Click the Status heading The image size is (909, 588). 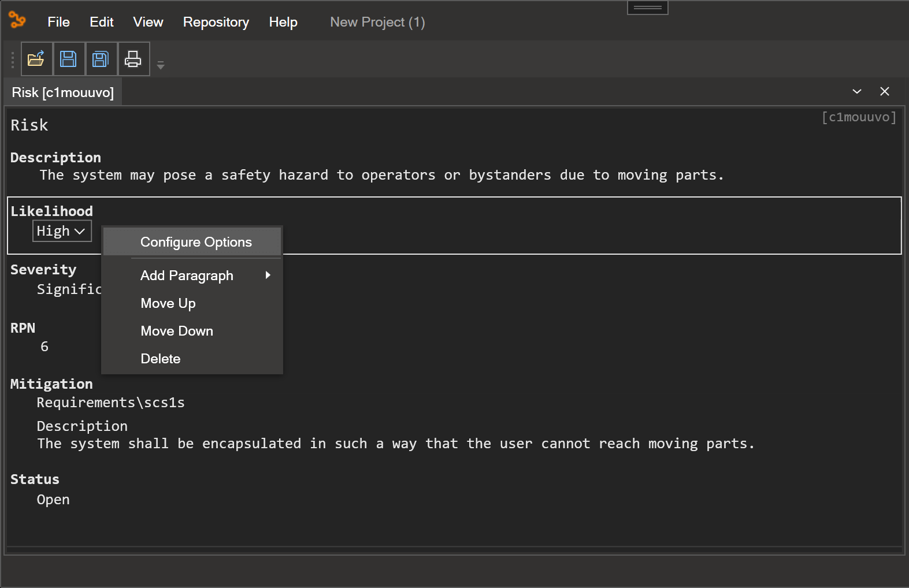click(35, 479)
